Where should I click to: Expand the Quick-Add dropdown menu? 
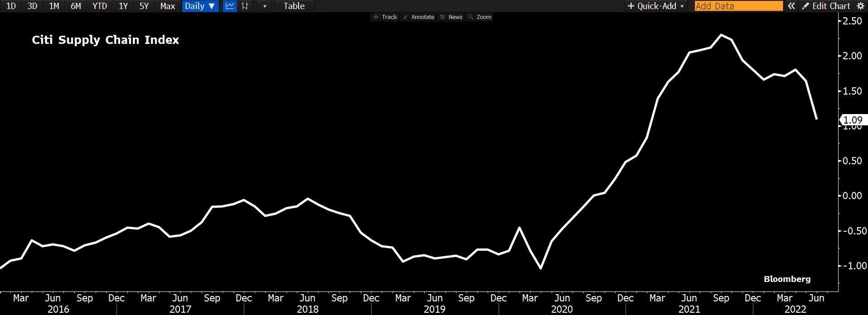point(656,6)
